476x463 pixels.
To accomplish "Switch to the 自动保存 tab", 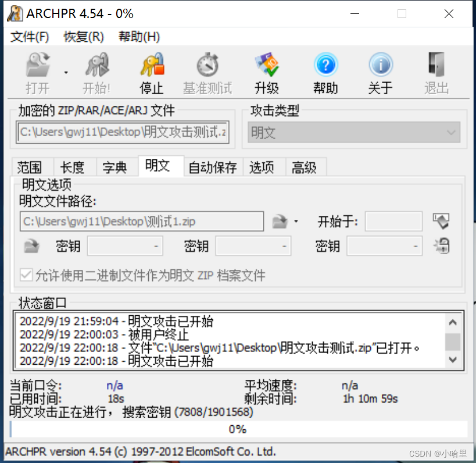I will point(213,168).
